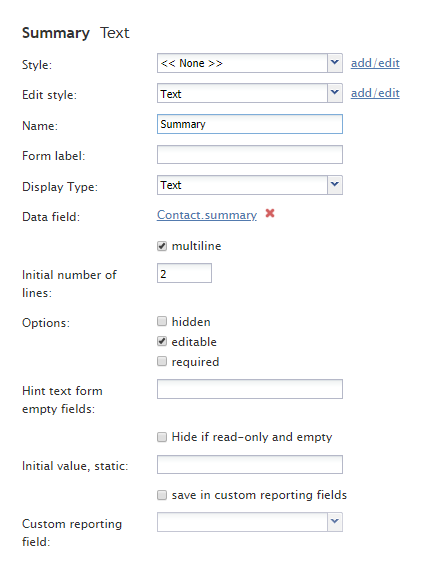Click into the Form label text field

tap(250, 155)
